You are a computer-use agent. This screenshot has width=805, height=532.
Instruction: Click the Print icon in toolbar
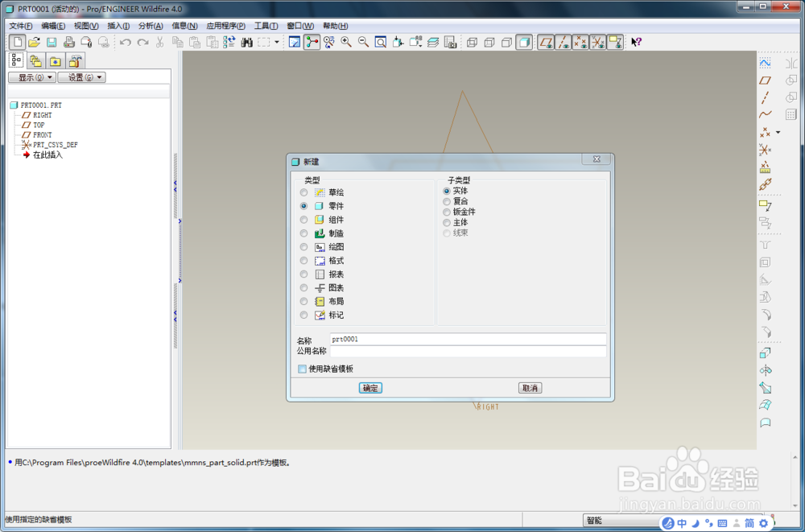point(68,42)
